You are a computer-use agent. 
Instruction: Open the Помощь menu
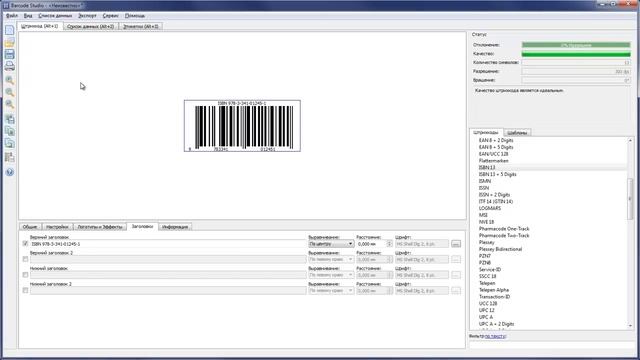[x=135, y=16]
